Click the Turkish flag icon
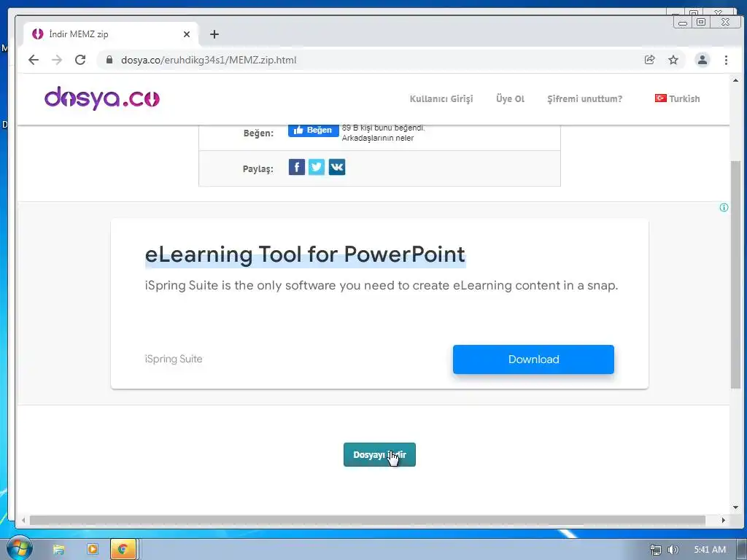 click(x=660, y=98)
